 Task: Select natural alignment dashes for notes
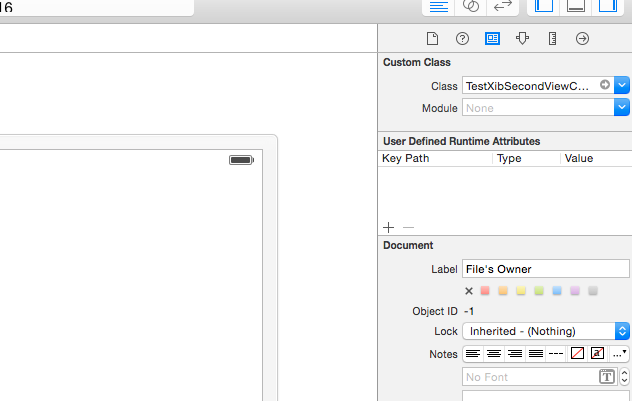(x=556, y=354)
